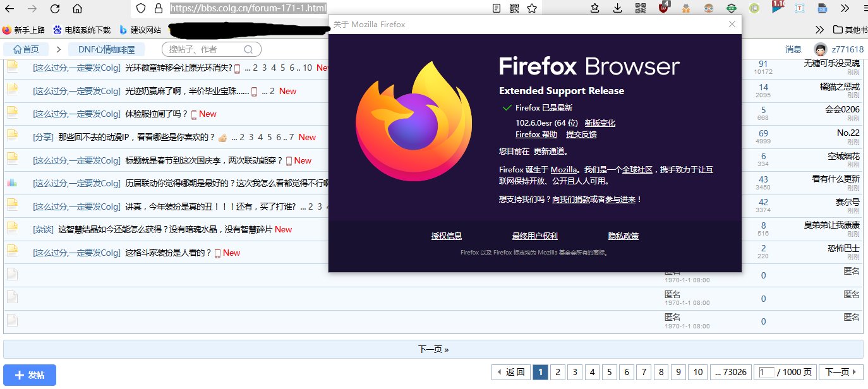Go back using the browser back arrow
Viewport: 868px width, 389px height.
[x=10, y=9]
